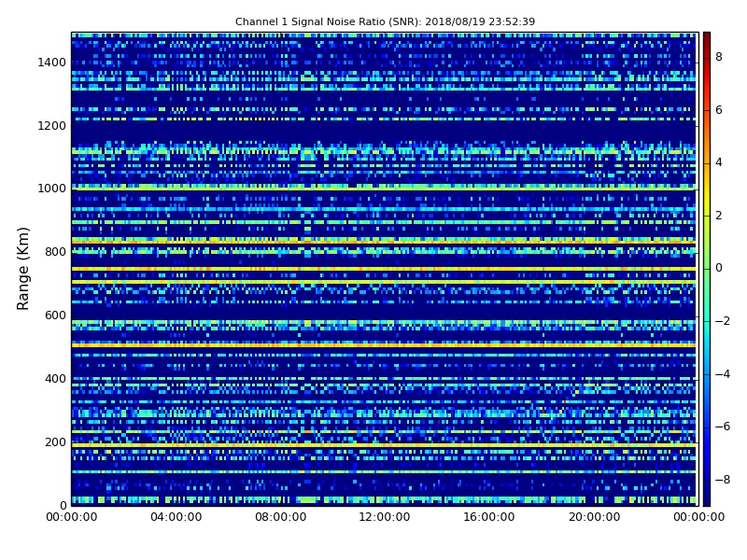Click the colorbar value −8 label
This screenshot has width=747, height=560.
tap(722, 480)
